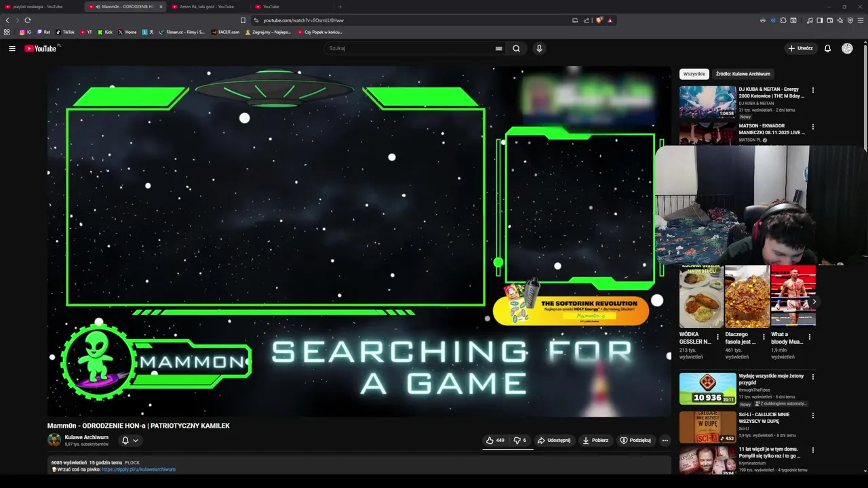Open YouTube notifications bell in header

tap(827, 48)
